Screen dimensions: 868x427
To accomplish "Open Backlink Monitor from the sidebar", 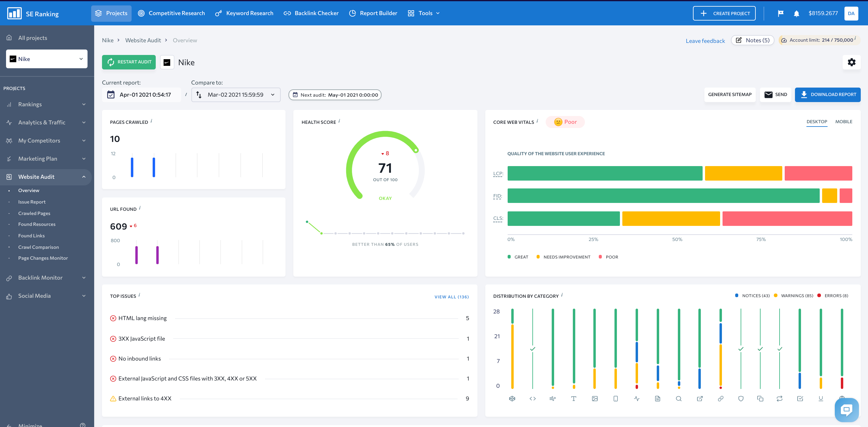I will click(40, 277).
